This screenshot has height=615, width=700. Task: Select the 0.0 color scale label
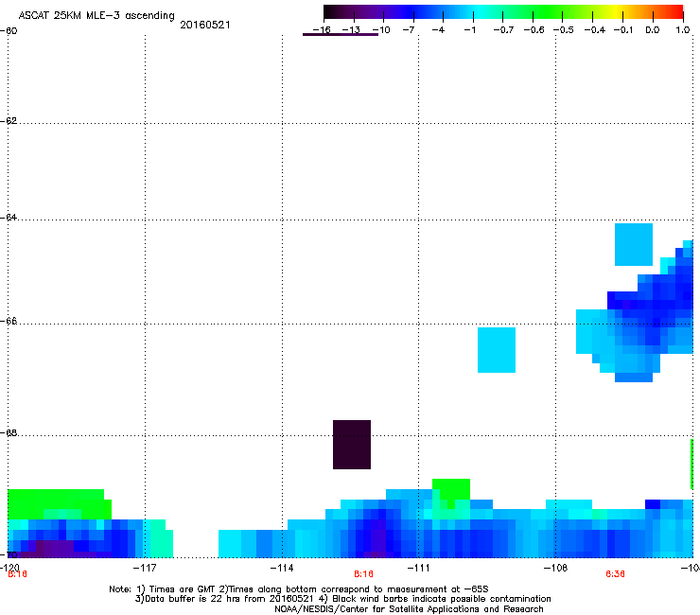[x=653, y=30]
